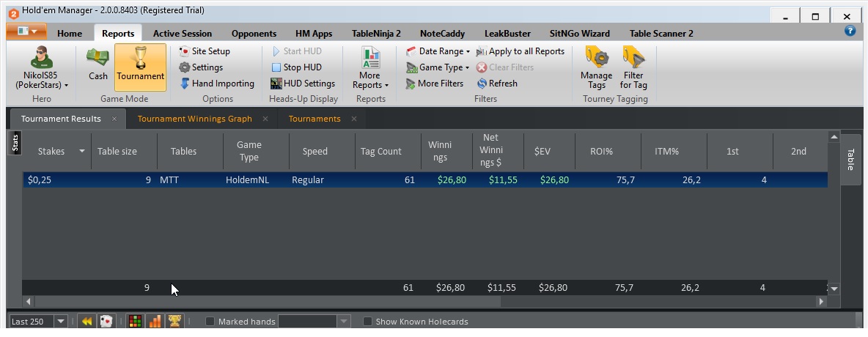Expand the More Reports menu
The height and width of the screenshot is (337, 868).
(x=370, y=68)
